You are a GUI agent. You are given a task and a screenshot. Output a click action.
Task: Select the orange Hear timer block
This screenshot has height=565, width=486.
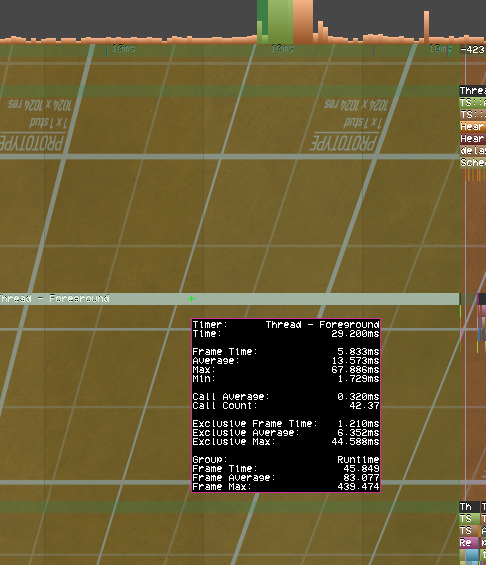(473, 126)
